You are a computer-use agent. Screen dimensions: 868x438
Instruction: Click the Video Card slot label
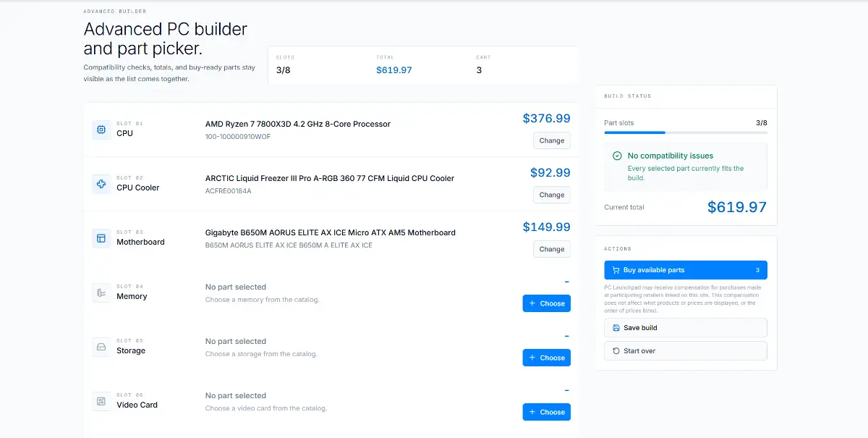[x=137, y=405]
